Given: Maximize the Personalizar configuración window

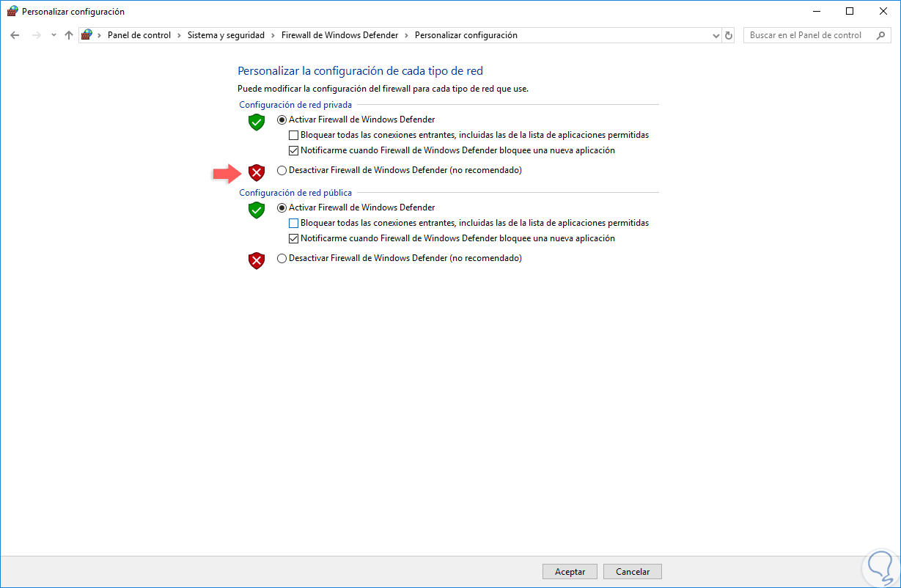Looking at the screenshot, I should 850,11.
